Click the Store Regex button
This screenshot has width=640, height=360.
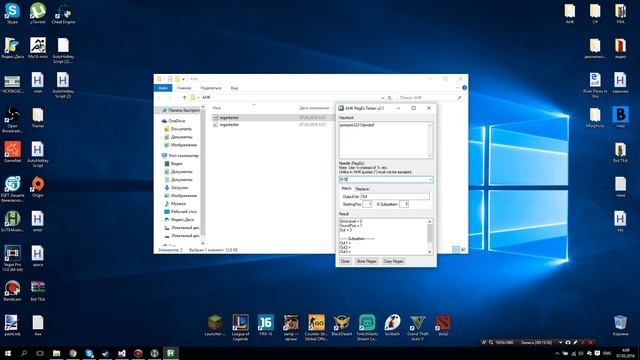click(367, 261)
